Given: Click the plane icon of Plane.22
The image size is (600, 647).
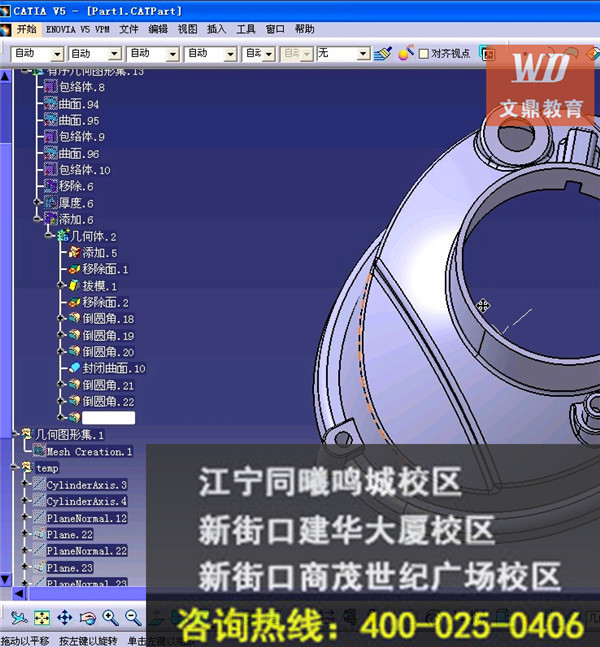Looking at the screenshot, I should point(39,534).
